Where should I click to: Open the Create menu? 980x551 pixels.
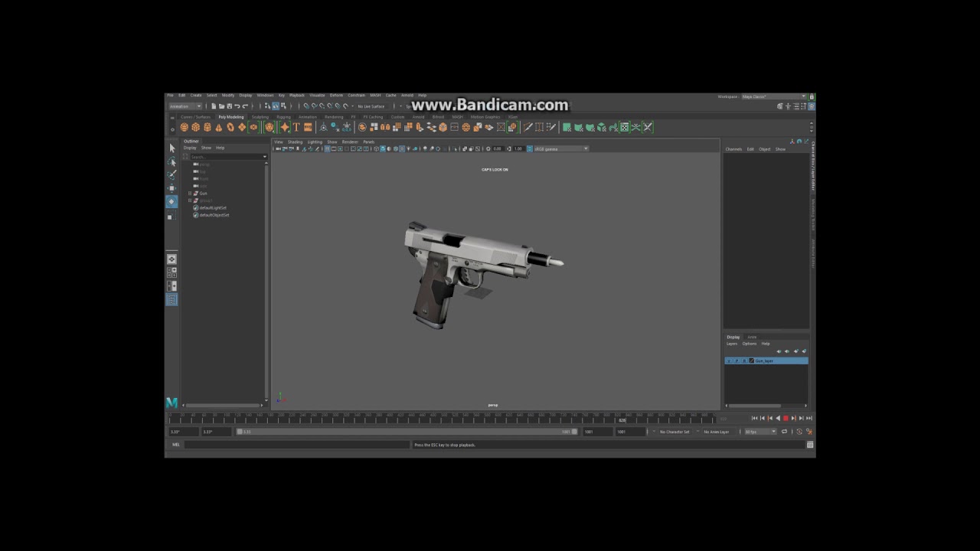click(196, 95)
